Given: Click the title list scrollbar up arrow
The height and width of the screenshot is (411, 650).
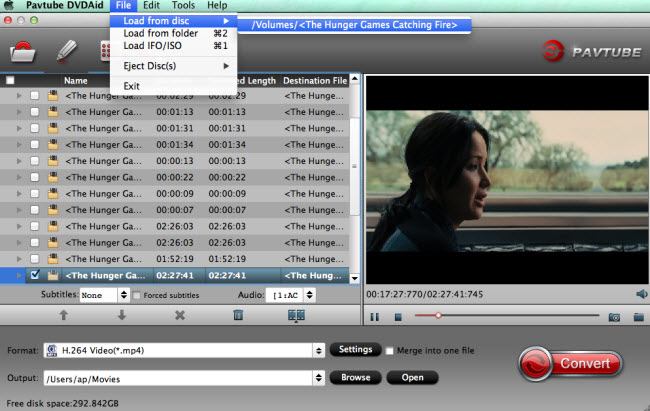Looking at the screenshot, I should click(x=354, y=78).
